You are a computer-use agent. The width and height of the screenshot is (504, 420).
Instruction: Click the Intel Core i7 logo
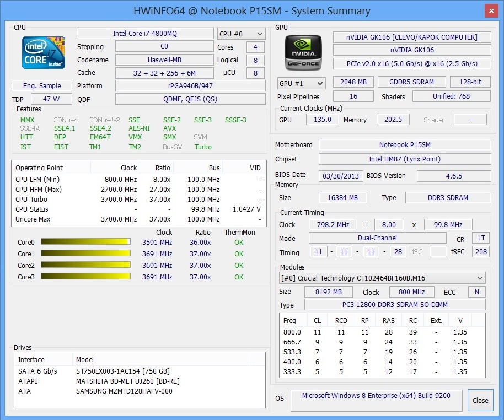[x=44, y=53]
